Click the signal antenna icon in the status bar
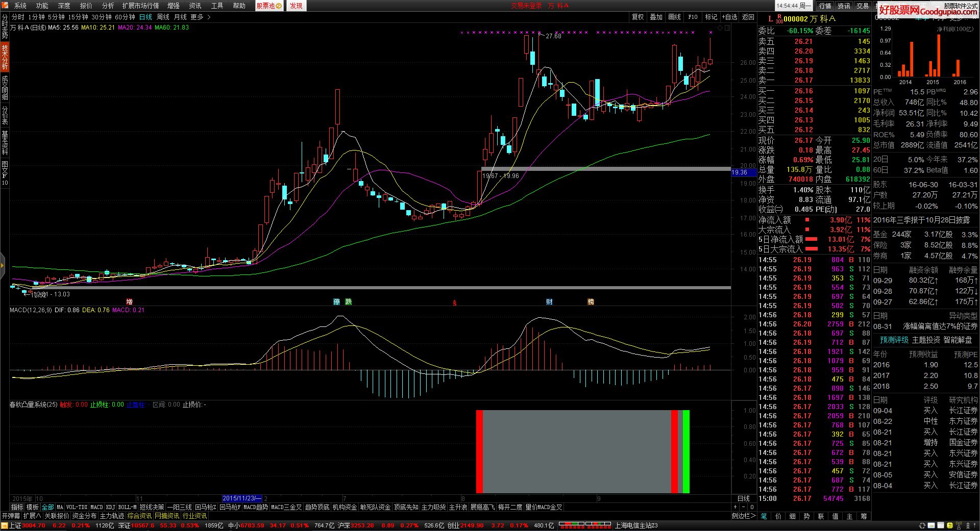980x531 pixels. coord(959,525)
